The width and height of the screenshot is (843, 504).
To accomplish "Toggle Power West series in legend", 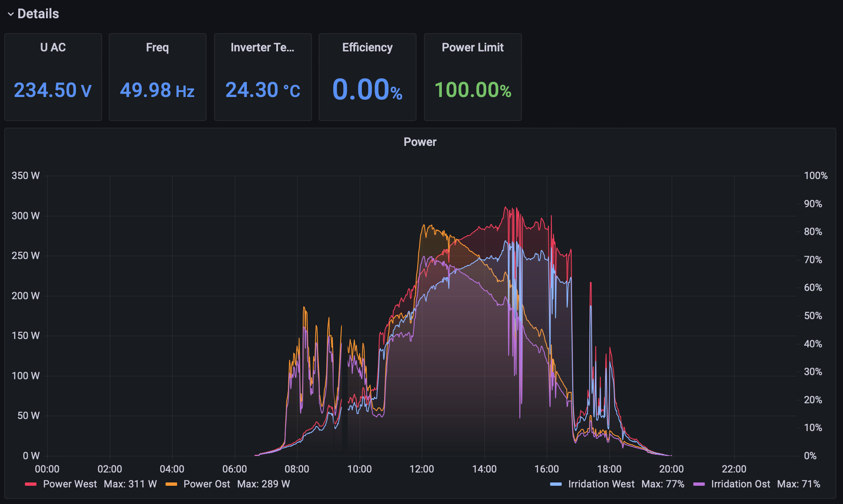I will click(70, 484).
